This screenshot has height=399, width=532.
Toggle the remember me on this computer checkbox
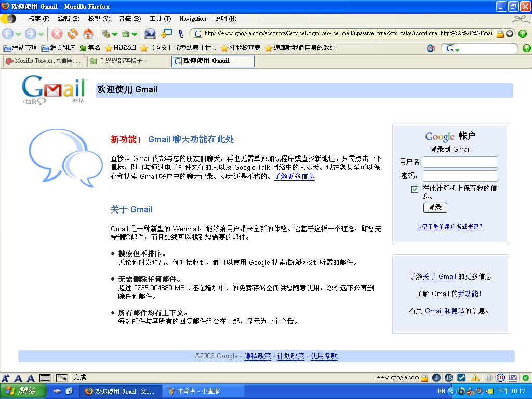[x=415, y=189]
